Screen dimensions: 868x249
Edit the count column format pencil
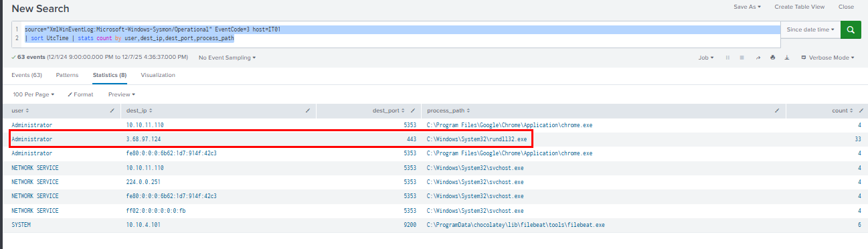point(861,110)
